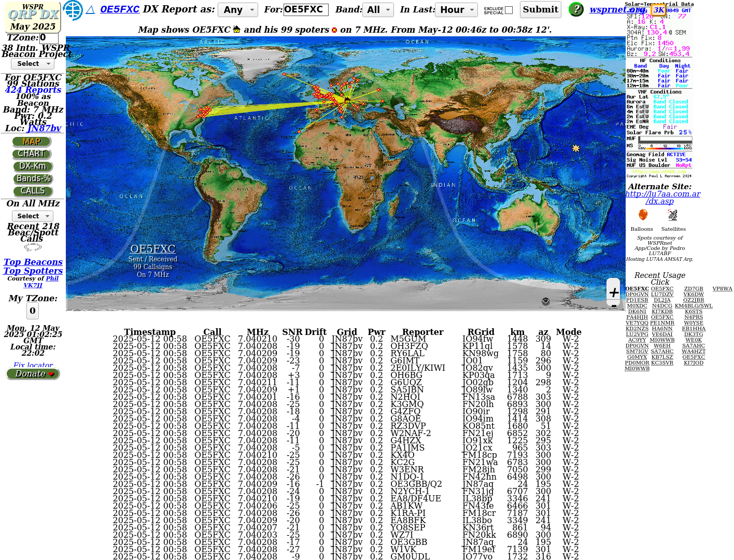This screenshot has width=734, height=560.
Task: Open the Balloons icon
Action: pos(643,215)
